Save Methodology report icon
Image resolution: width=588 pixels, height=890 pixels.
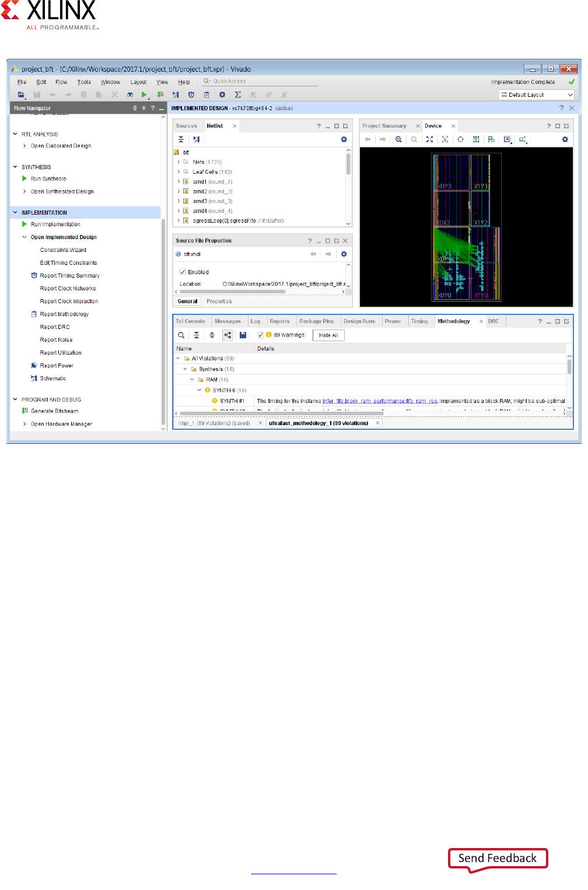pyautogui.click(x=243, y=335)
